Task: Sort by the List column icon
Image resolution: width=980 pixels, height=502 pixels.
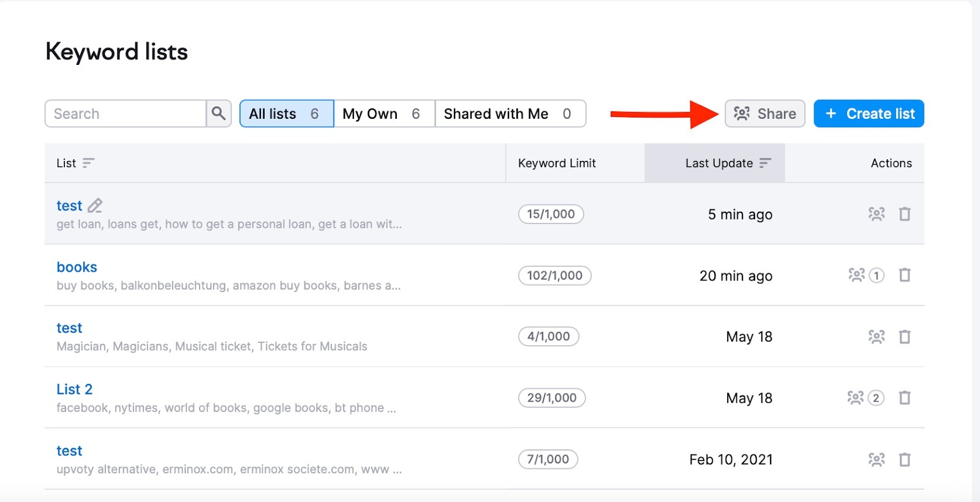Action: pyautogui.click(x=89, y=163)
